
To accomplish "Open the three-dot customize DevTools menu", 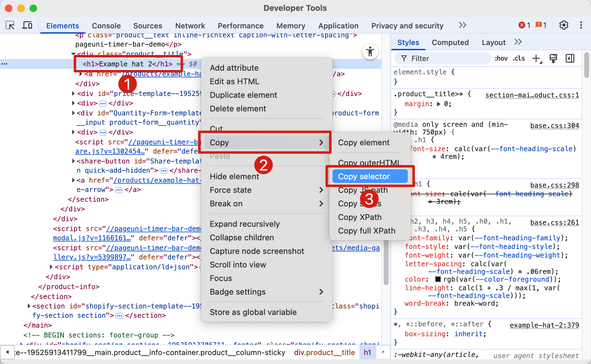I will click(x=581, y=25).
